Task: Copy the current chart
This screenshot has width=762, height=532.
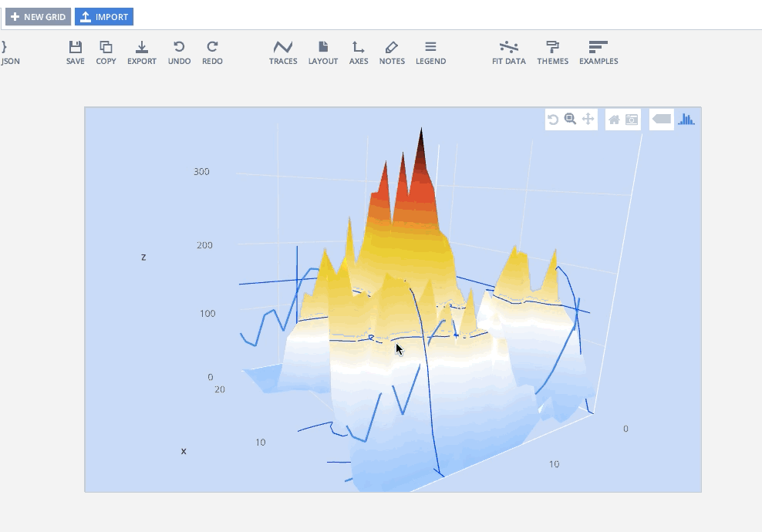Action: coord(106,51)
